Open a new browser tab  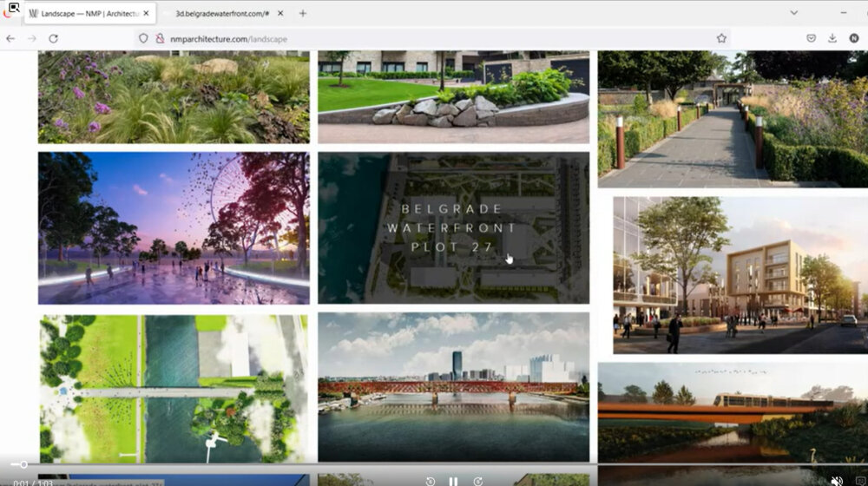pyautogui.click(x=303, y=13)
